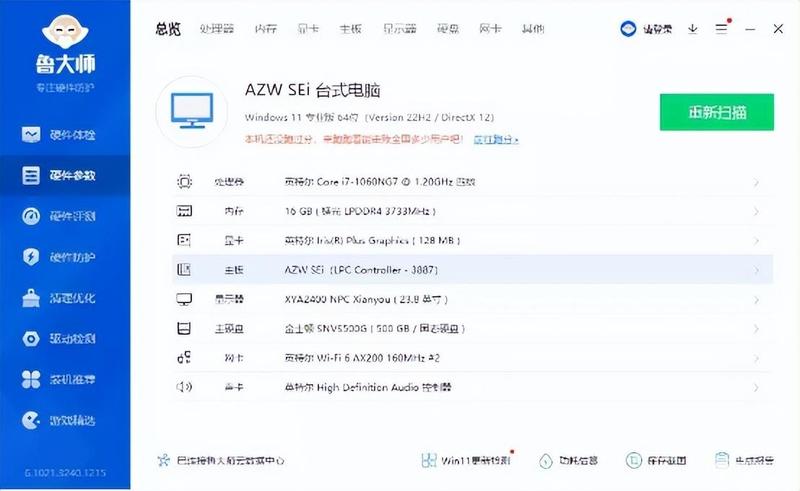Open 清理优化 cleanup section
Image resolution: width=800 pixels, height=491 pixels.
pos(59,298)
